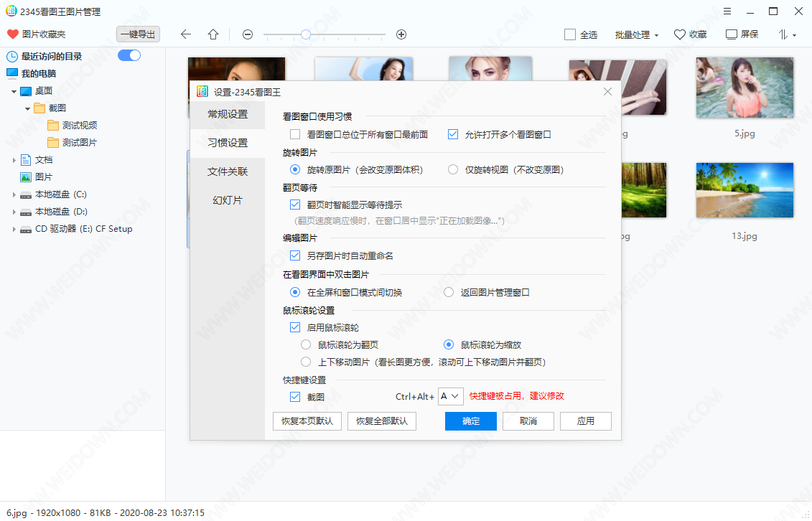Collapse the 桌面 tree node
Screen dimensions: 812x521
(x=14, y=92)
